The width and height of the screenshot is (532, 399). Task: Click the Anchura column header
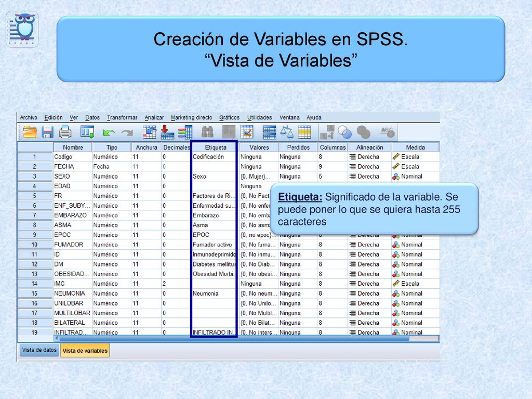click(147, 147)
